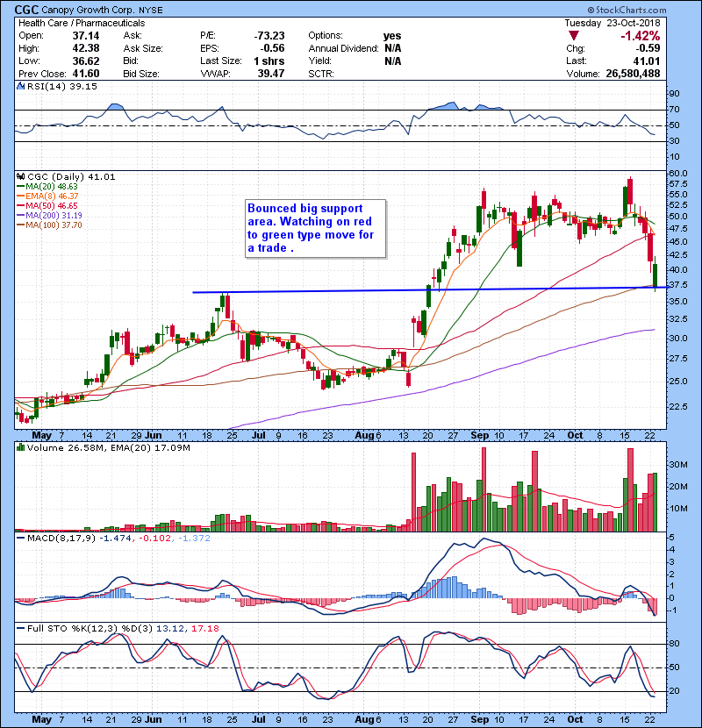Click the 60.0 label on the price axis
This screenshot has height=728, width=702.
coord(677,173)
